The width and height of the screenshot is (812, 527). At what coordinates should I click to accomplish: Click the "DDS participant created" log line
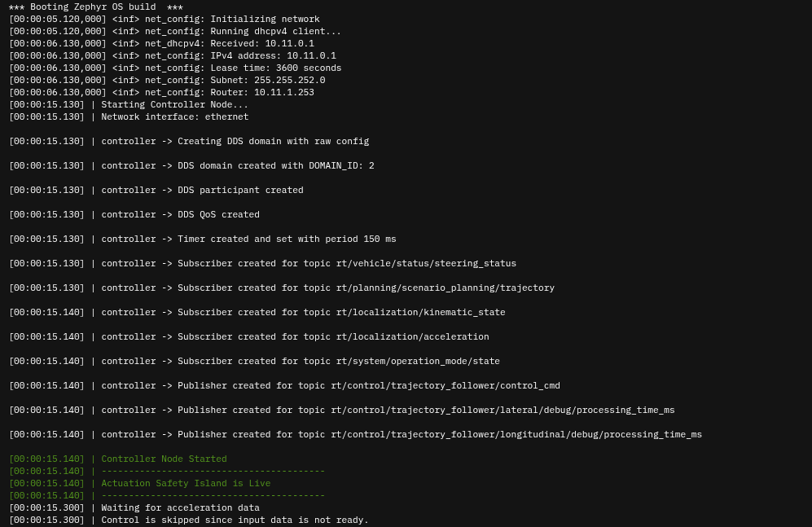[x=156, y=190]
